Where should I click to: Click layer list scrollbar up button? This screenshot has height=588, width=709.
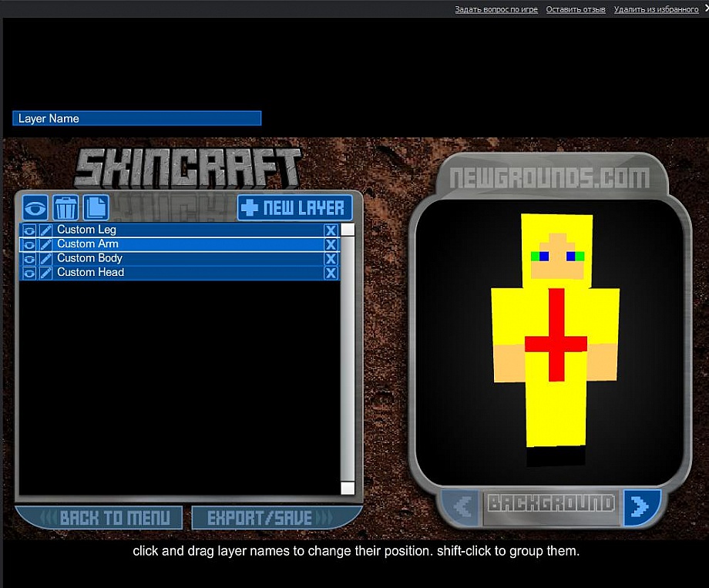[x=348, y=230]
